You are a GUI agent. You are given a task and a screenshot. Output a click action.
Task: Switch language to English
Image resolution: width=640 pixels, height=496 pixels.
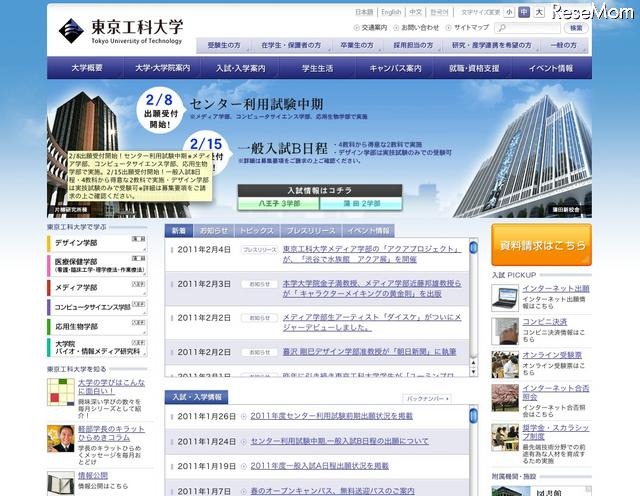tap(391, 12)
